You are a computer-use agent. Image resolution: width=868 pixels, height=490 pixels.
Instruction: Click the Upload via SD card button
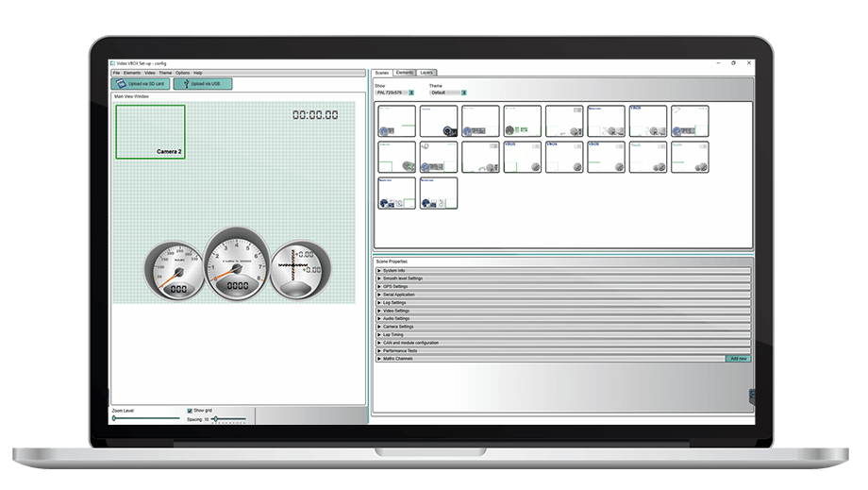(141, 84)
